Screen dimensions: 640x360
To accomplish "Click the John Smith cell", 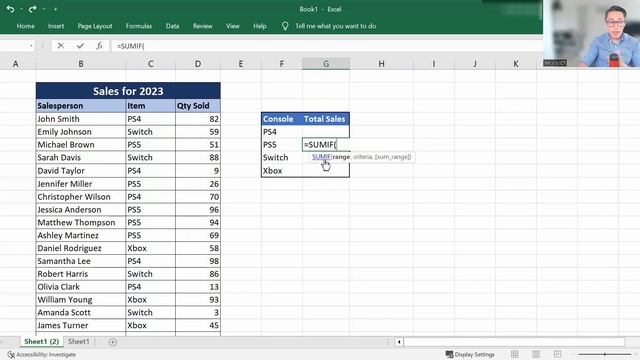I will (81, 119).
